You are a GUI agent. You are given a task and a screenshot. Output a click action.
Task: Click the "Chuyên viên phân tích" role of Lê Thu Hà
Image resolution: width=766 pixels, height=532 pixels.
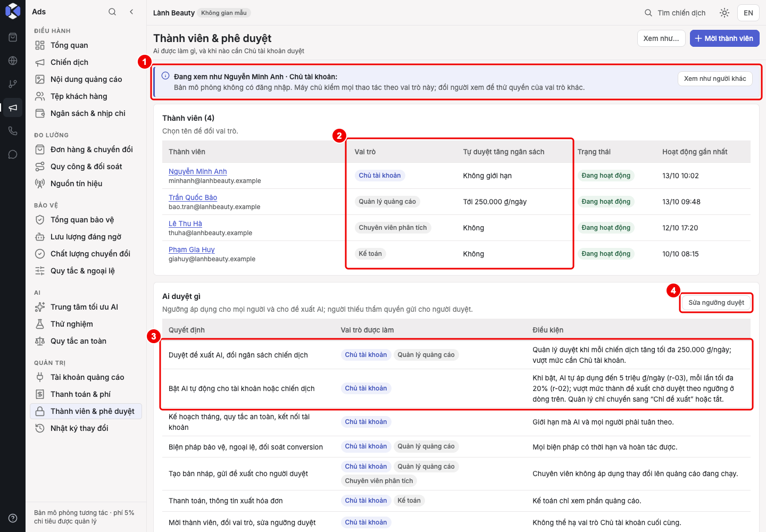393,228
